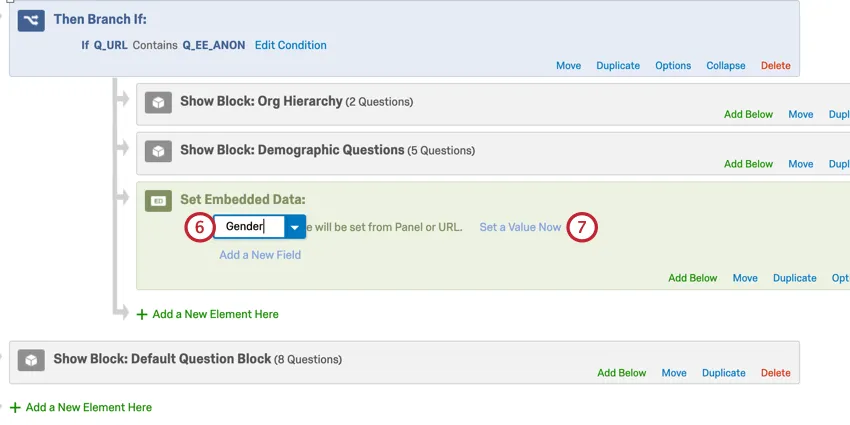Click Set a Value Now link
This screenshot has height=425, width=850.
point(520,227)
